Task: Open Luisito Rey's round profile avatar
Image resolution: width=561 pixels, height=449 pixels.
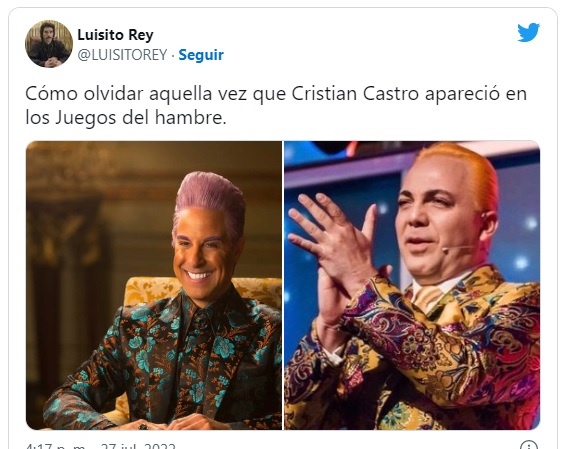Action: pyautogui.click(x=49, y=44)
